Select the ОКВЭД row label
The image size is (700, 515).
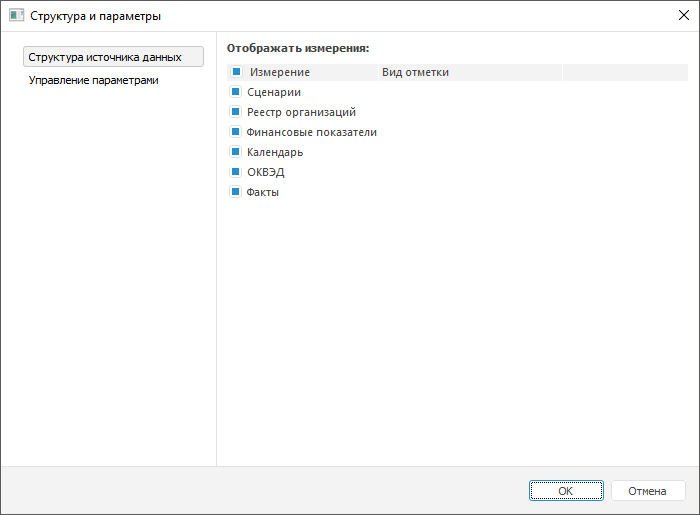(x=266, y=172)
